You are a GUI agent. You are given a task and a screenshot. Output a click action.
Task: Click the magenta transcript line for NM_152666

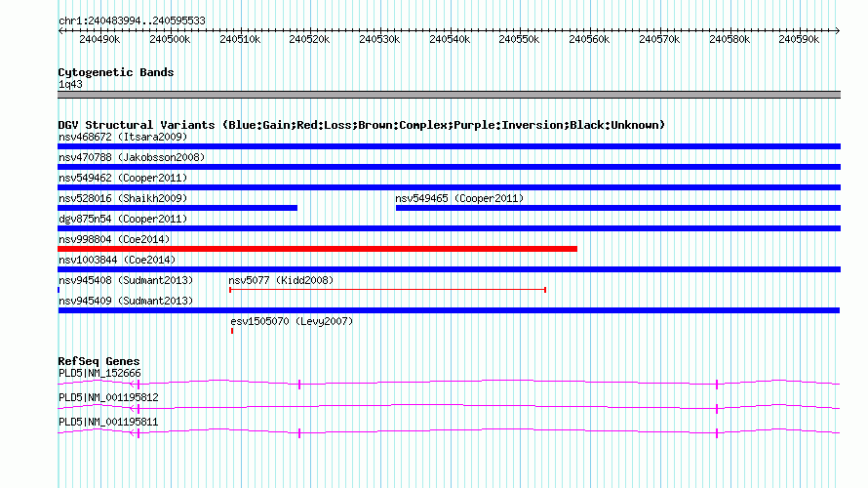point(449,383)
